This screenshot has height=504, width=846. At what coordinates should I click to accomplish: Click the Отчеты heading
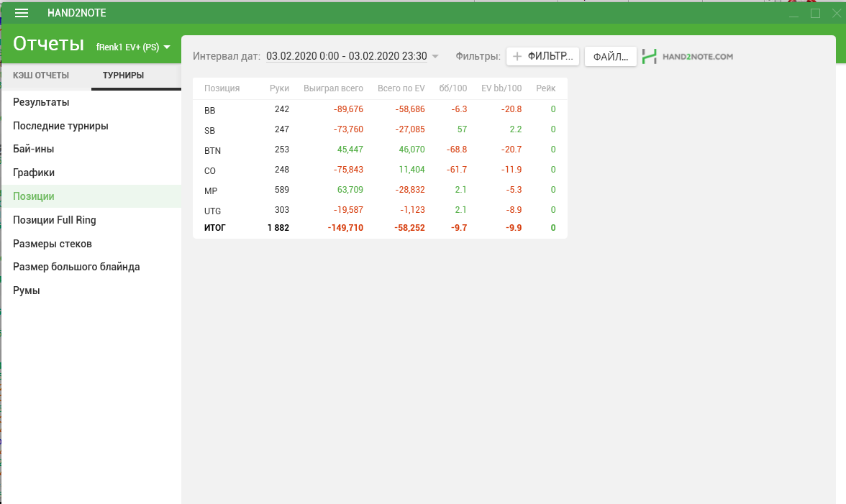tap(49, 44)
